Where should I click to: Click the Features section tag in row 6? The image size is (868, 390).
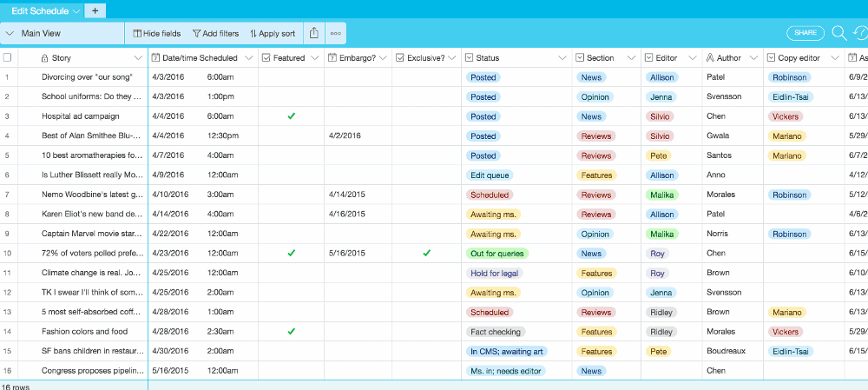pyautogui.click(x=596, y=175)
